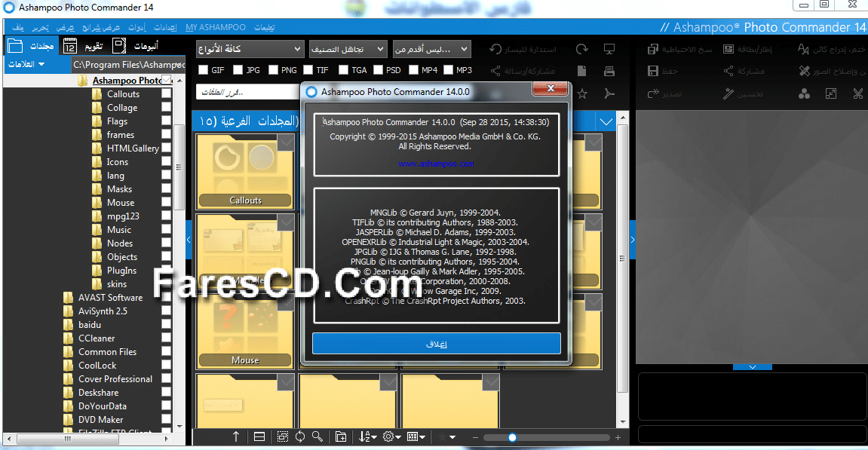868x450 pixels.
Task: Toggle the MP3 format checkbox
Action: click(449, 70)
